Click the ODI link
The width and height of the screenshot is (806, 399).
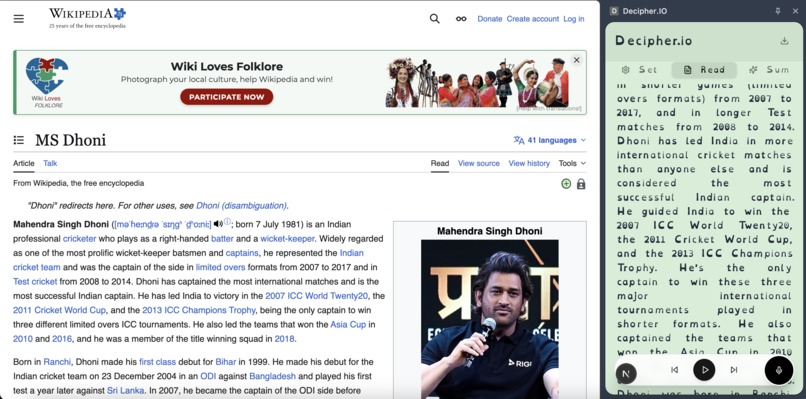pos(208,376)
